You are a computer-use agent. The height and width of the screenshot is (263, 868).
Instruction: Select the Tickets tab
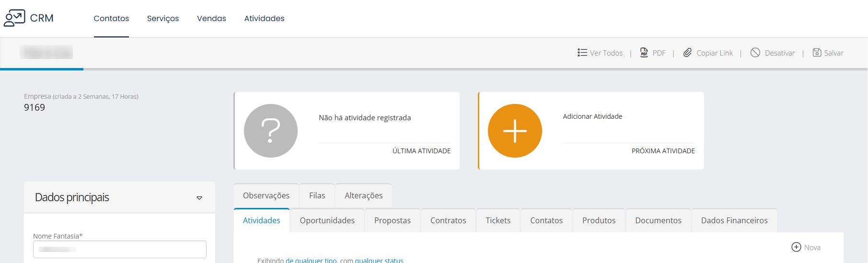click(498, 220)
